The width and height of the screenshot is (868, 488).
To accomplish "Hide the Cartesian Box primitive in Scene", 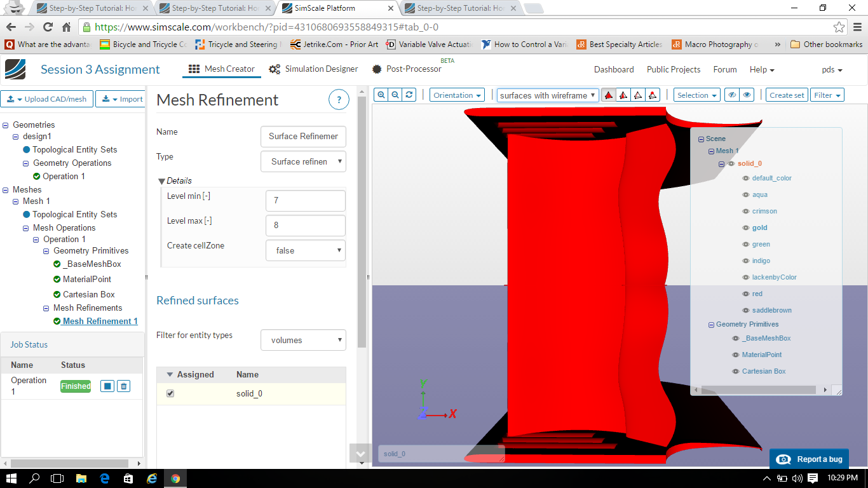I will (736, 372).
